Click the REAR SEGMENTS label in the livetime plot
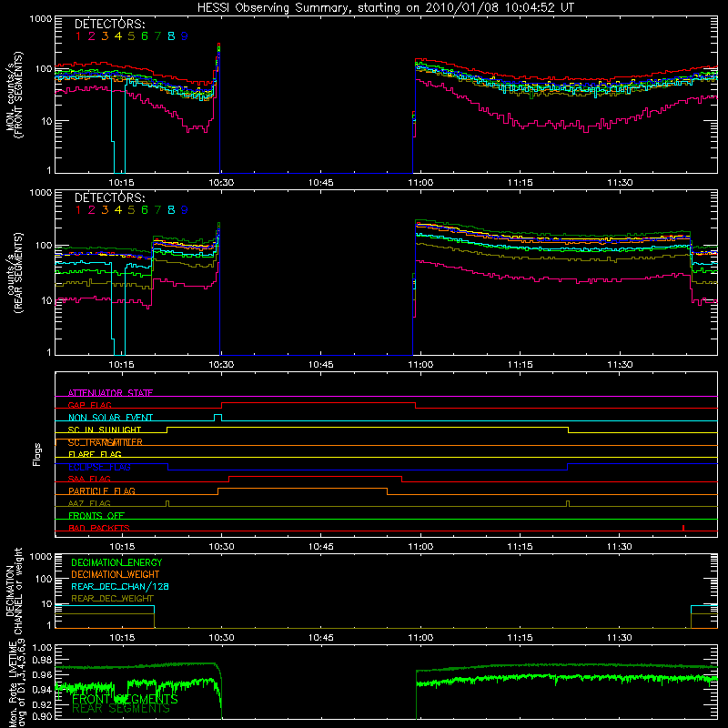 click(121, 709)
